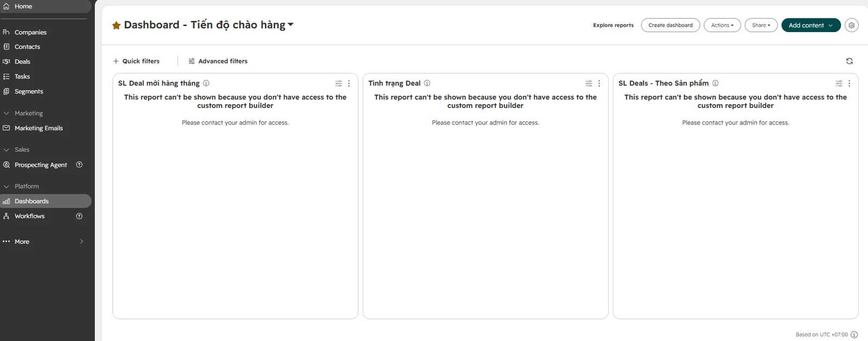This screenshot has height=341, width=868.
Task: Click Create dashboard button
Action: (671, 25)
